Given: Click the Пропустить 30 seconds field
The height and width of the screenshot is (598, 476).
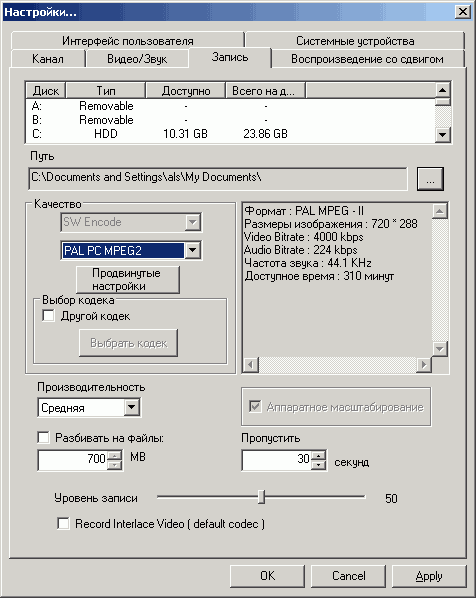Looking at the screenshot, I should click(277, 460).
